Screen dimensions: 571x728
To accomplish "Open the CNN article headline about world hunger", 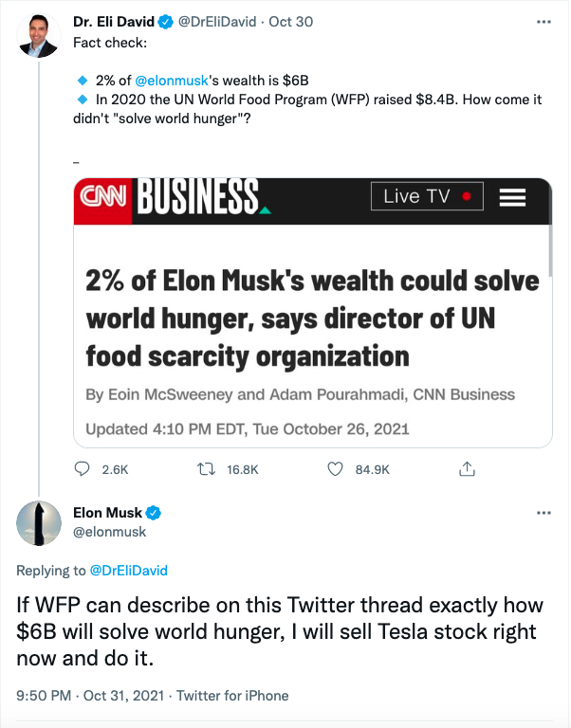I will (312, 318).
